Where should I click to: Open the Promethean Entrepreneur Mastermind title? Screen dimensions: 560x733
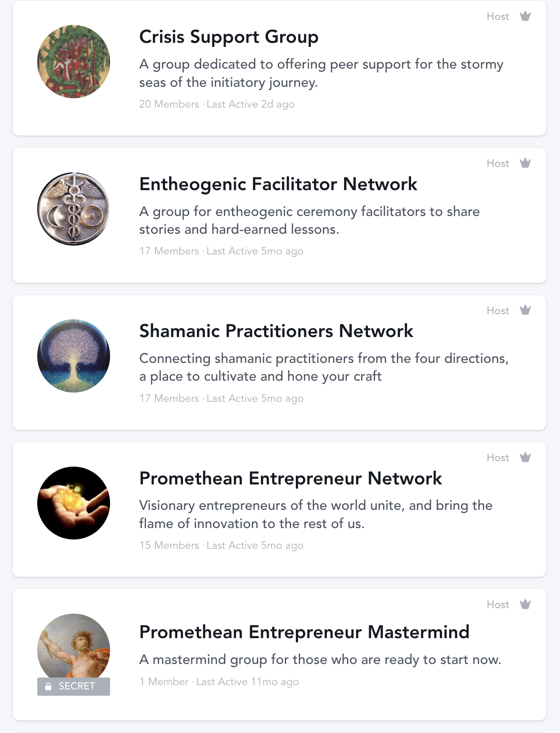click(304, 632)
